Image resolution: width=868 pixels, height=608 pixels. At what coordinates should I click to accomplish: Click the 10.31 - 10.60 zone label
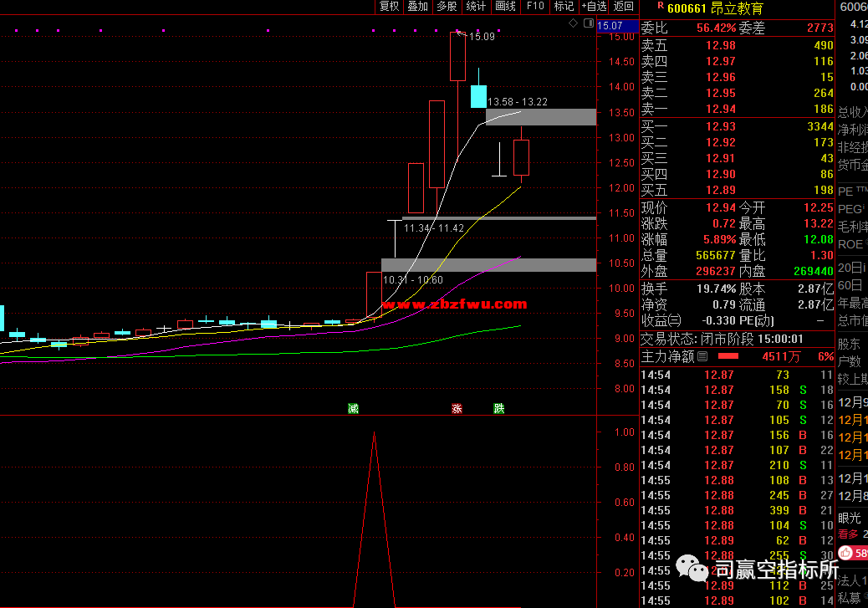click(x=413, y=280)
